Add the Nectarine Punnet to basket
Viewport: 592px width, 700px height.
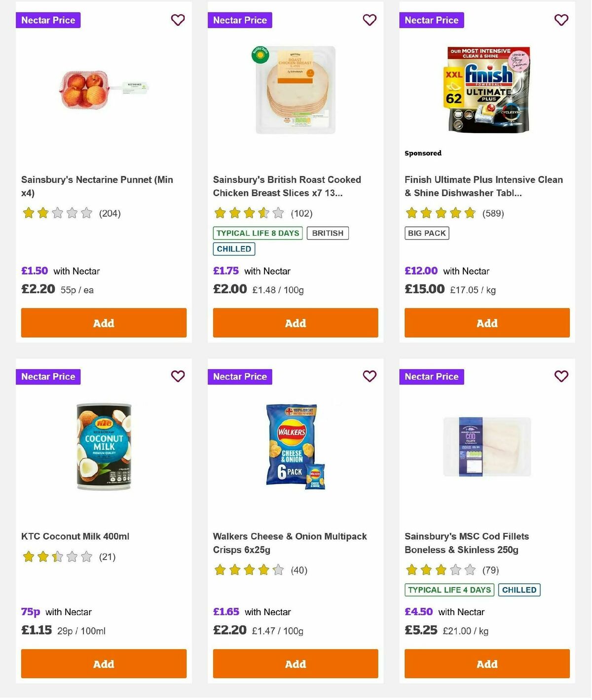click(103, 323)
